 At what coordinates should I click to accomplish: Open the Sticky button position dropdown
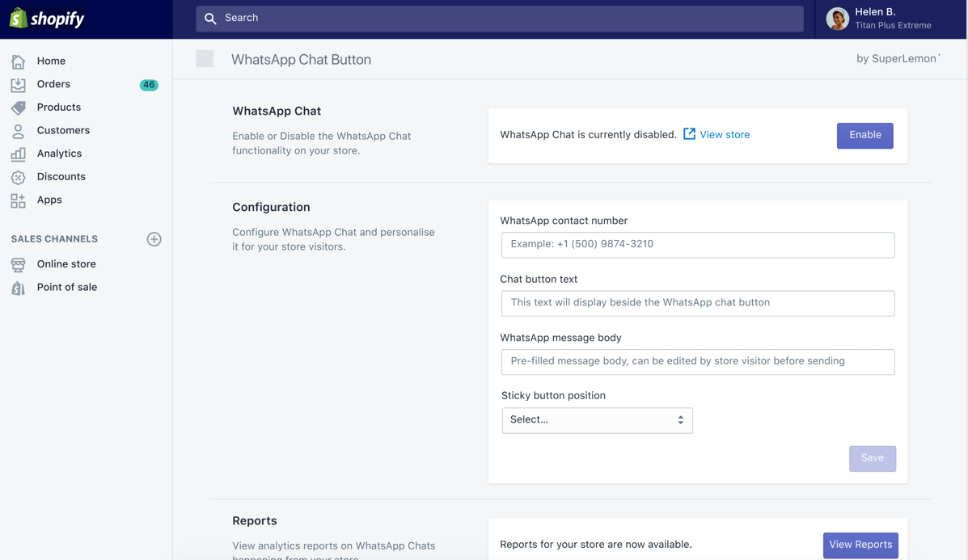tap(597, 420)
